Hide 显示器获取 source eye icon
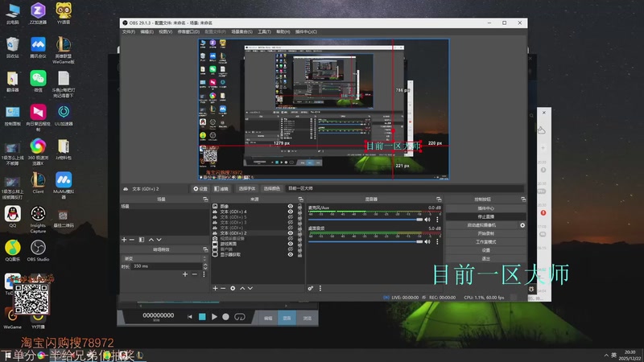The image size is (644, 362). click(291, 254)
